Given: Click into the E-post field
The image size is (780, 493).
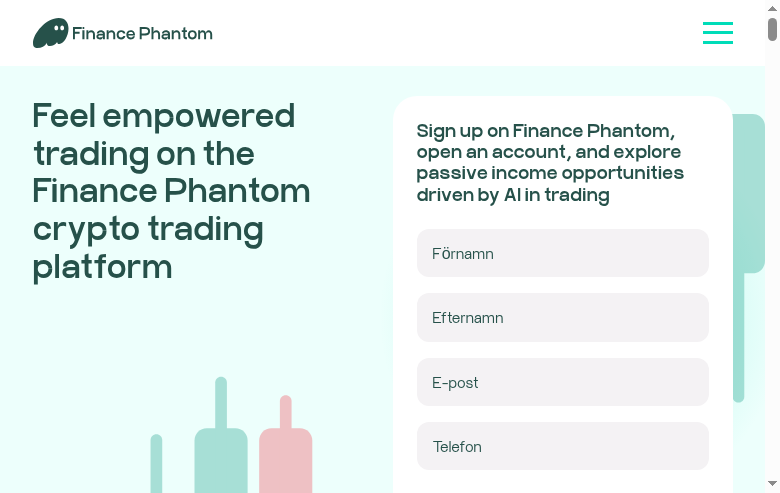Looking at the screenshot, I should [x=562, y=382].
